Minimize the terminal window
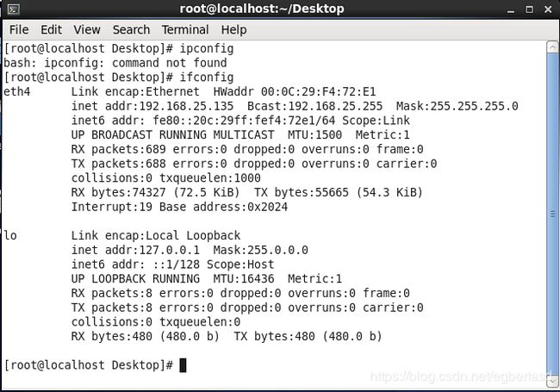 pyautogui.click(x=511, y=9)
